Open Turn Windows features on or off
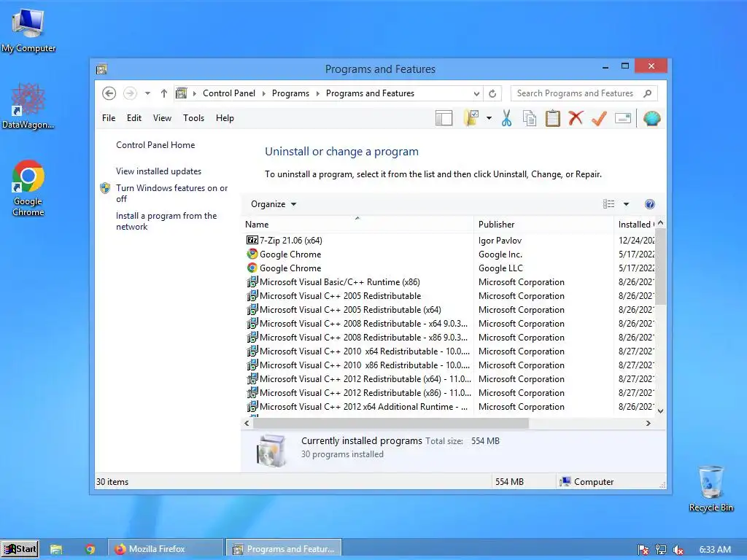Image resolution: width=747 pixels, height=560 pixels. [x=172, y=193]
